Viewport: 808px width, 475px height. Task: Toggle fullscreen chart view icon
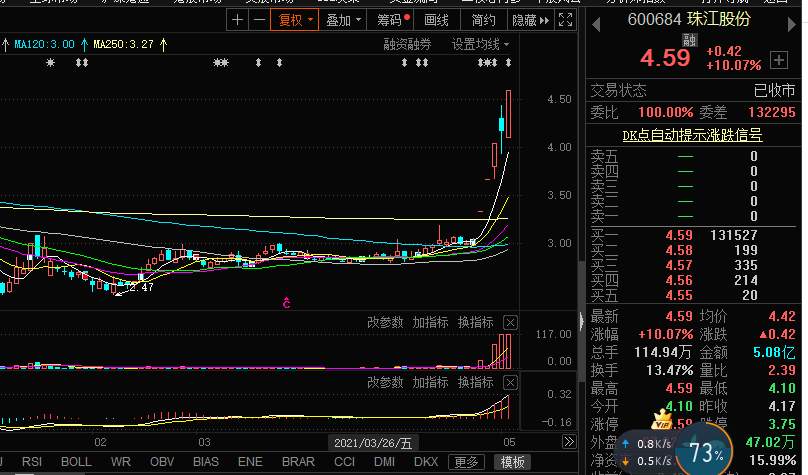565,20
